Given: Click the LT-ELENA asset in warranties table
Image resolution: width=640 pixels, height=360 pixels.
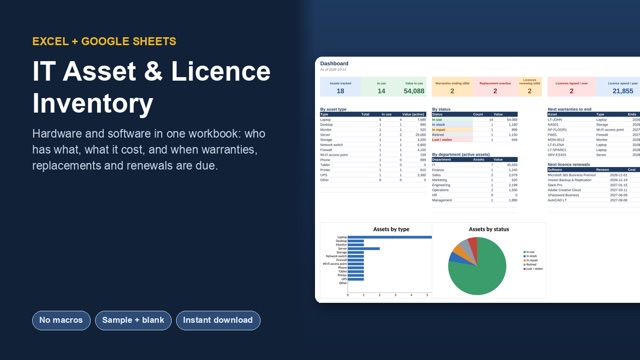Looking at the screenshot, I should click(556, 145).
